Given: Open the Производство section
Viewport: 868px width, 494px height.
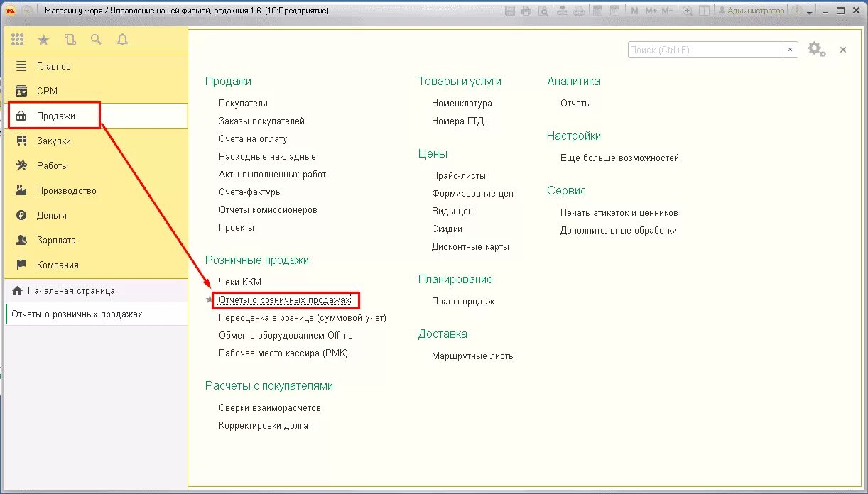Looking at the screenshot, I should click(x=97, y=190).
